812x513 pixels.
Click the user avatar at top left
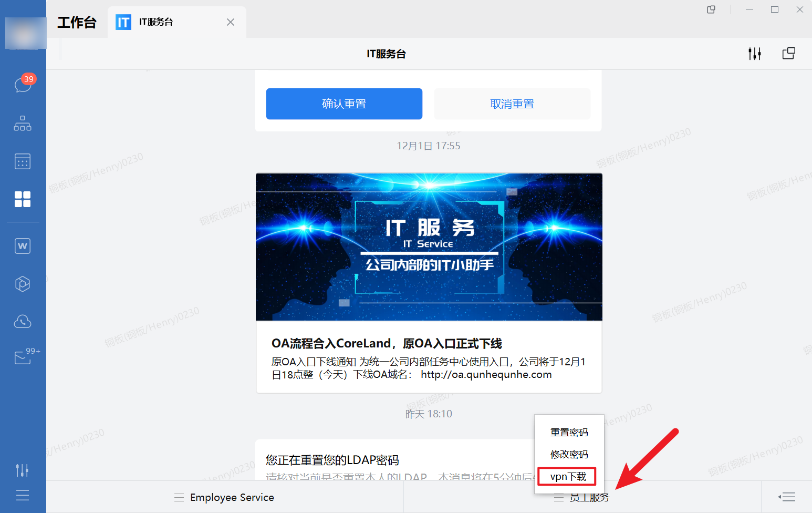[25, 33]
